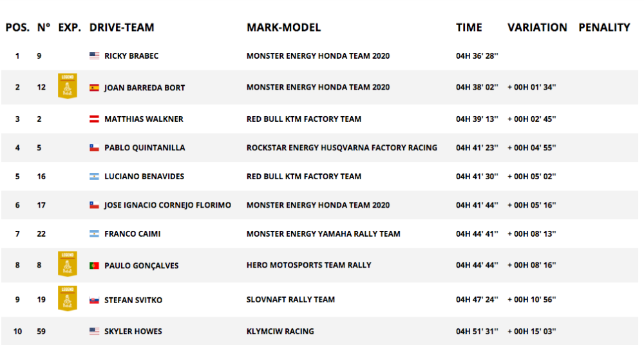Open rider Ricky Brabec's name
Image resolution: width=644 pixels, height=345 pixels.
pyautogui.click(x=131, y=56)
